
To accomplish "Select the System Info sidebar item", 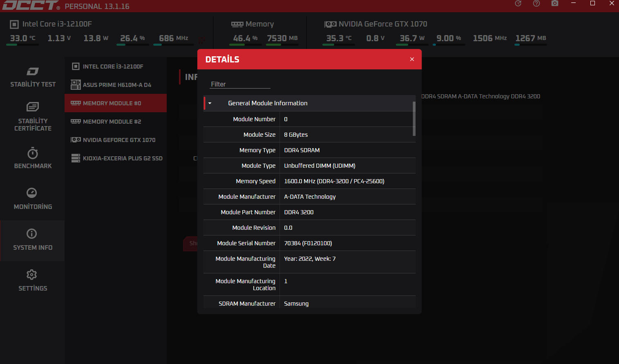I will tap(33, 240).
